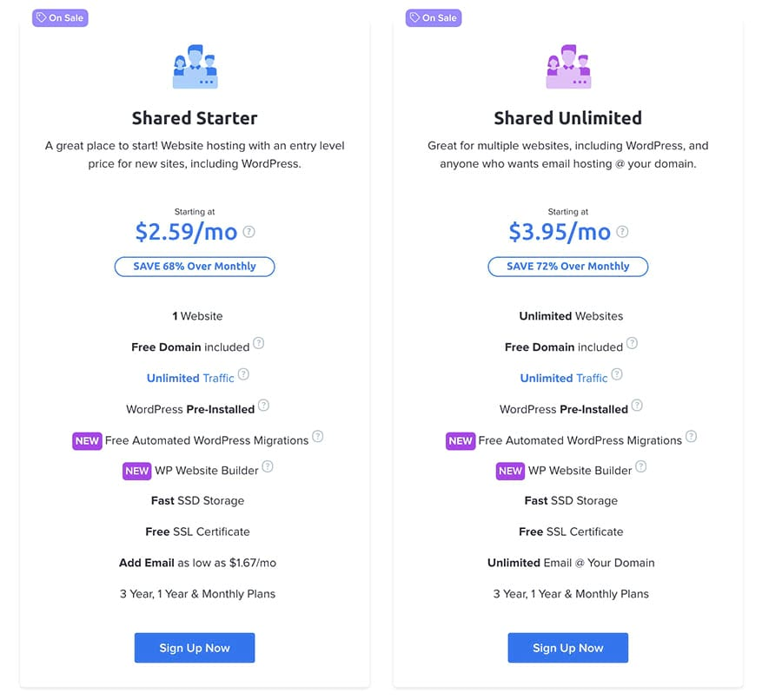Click the On Sale tag on Shared Starter
This screenshot has height=700, width=782.
(60, 18)
